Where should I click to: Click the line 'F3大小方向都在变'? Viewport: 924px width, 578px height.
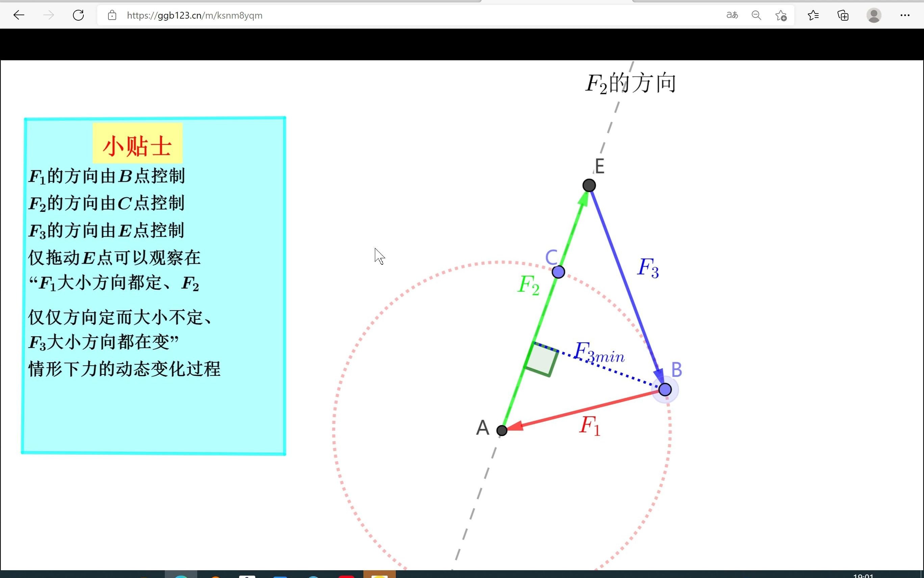click(x=103, y=342)
